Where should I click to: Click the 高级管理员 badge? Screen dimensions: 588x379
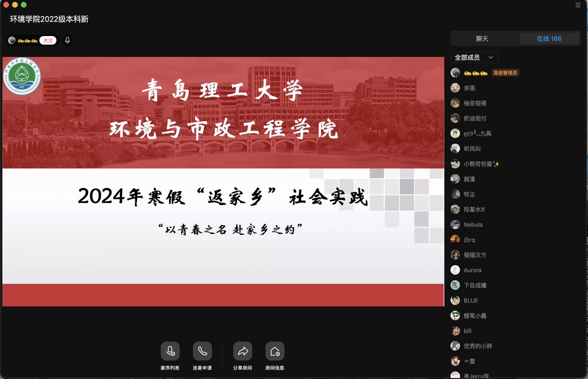pyautogui.click(x=505, y=73)
